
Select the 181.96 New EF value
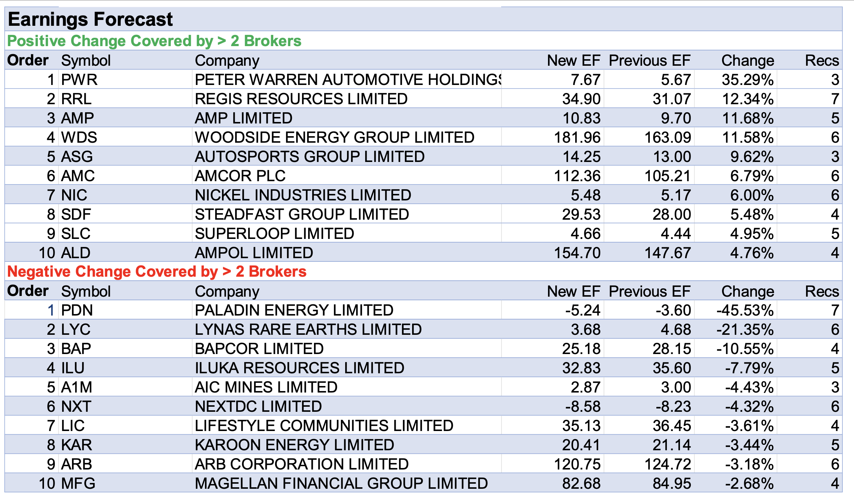(577, 137)
